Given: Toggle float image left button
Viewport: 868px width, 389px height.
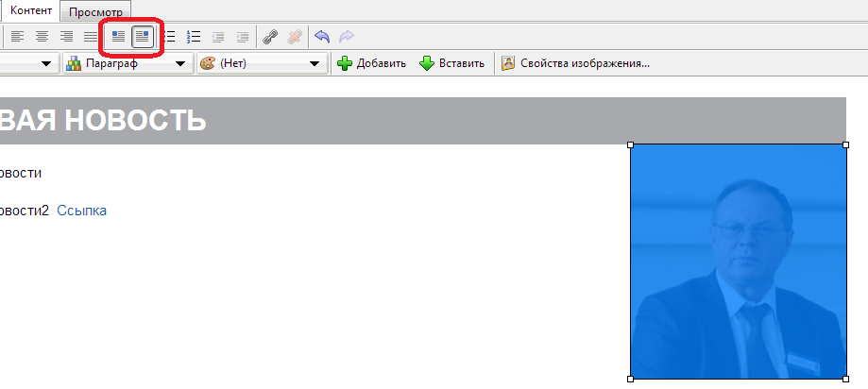Looking at the screenshot, I should coord(118,37).
